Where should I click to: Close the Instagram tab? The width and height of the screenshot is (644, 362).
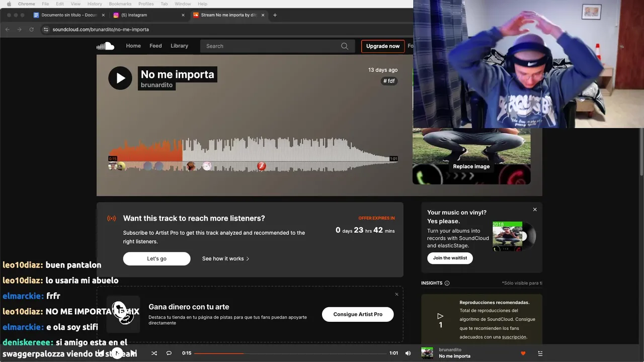183,15
